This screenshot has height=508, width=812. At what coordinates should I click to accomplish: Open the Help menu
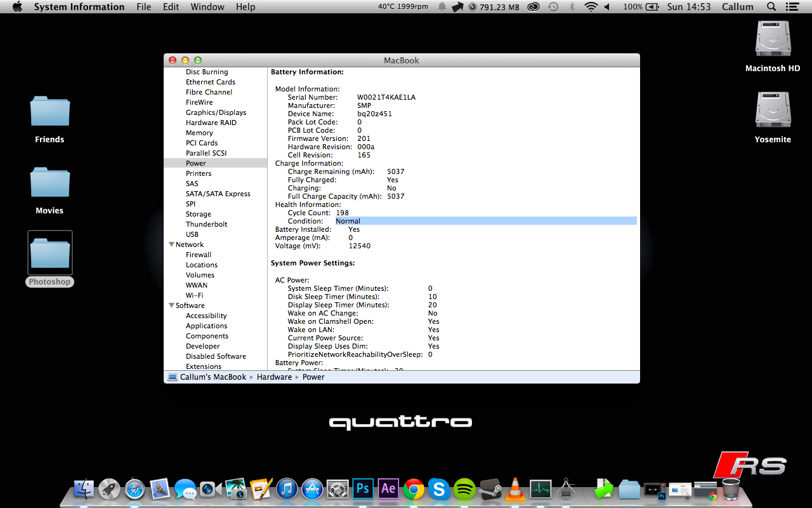(246, 7)
